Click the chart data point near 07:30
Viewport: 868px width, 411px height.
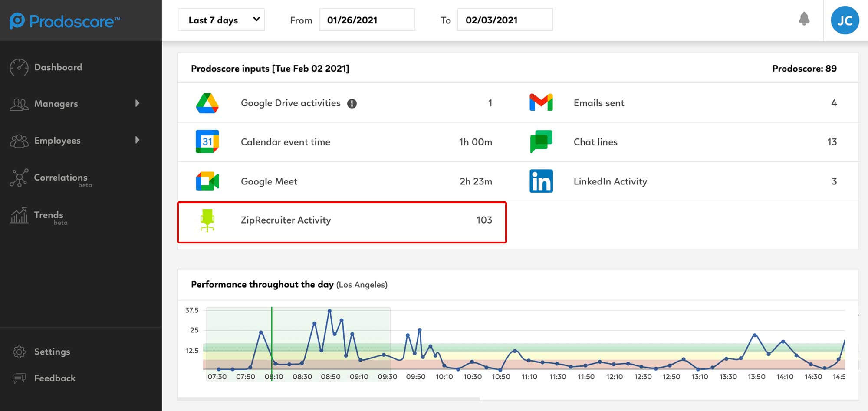point(219,369)
